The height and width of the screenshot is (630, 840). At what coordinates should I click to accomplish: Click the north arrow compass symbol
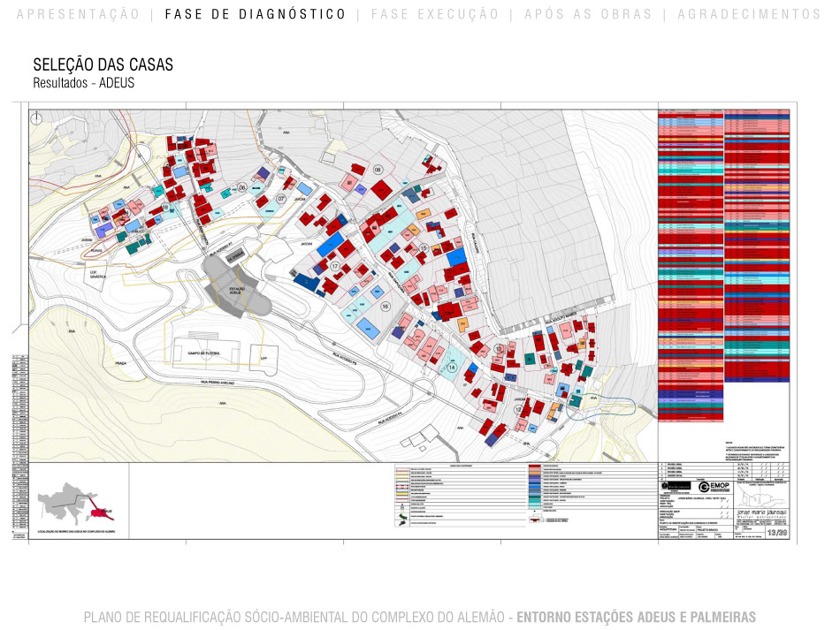coord(36,118)
